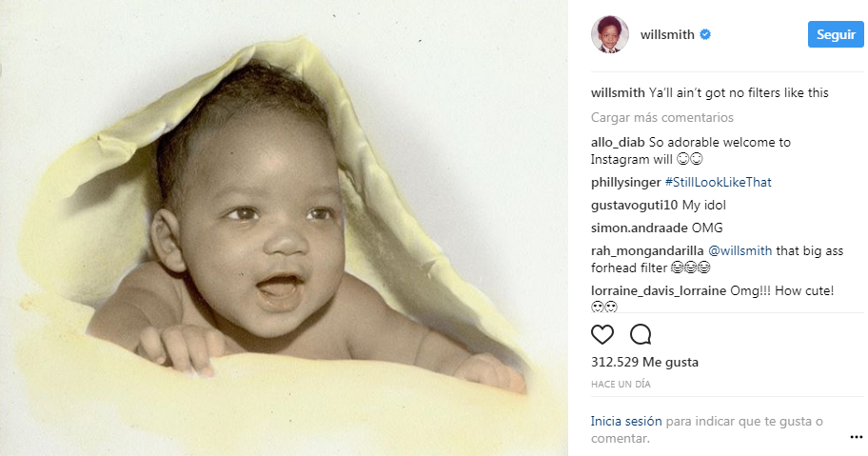Click the blue verified badge

point(705,34)
